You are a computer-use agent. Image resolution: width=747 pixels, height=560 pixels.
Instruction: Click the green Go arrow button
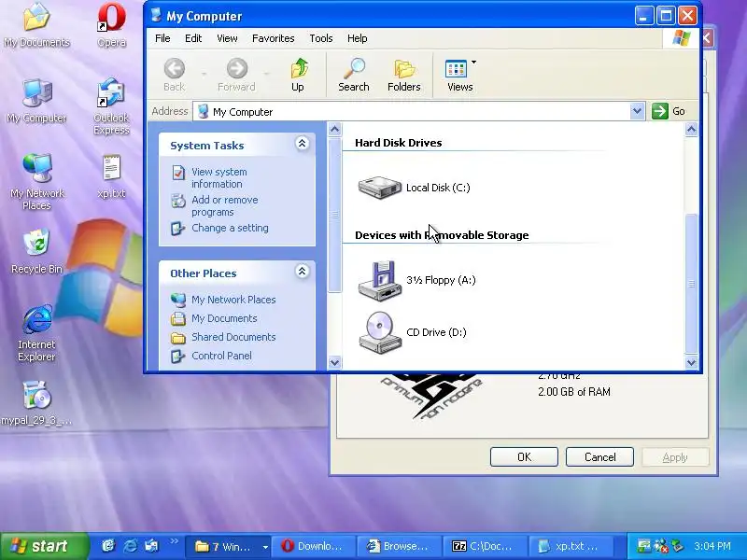coord(660,111)
